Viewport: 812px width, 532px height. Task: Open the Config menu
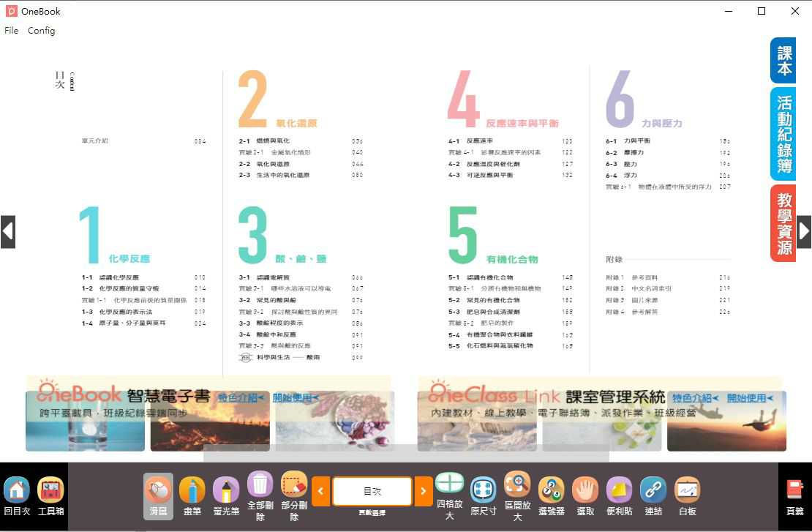click(42, 31)
